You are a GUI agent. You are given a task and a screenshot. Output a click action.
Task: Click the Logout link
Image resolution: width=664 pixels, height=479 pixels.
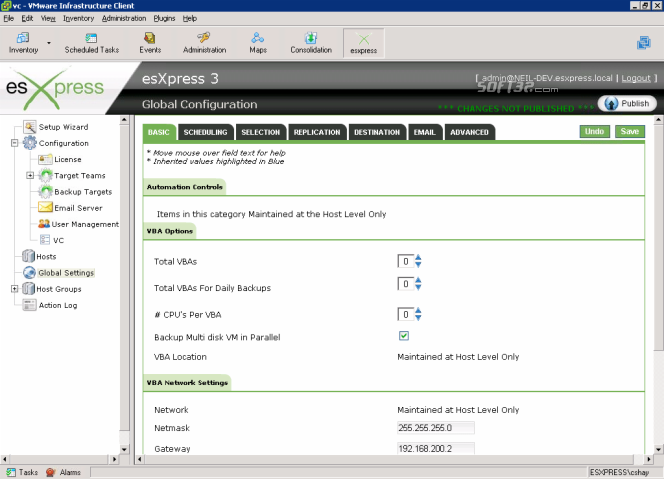[x=636, y=78]
